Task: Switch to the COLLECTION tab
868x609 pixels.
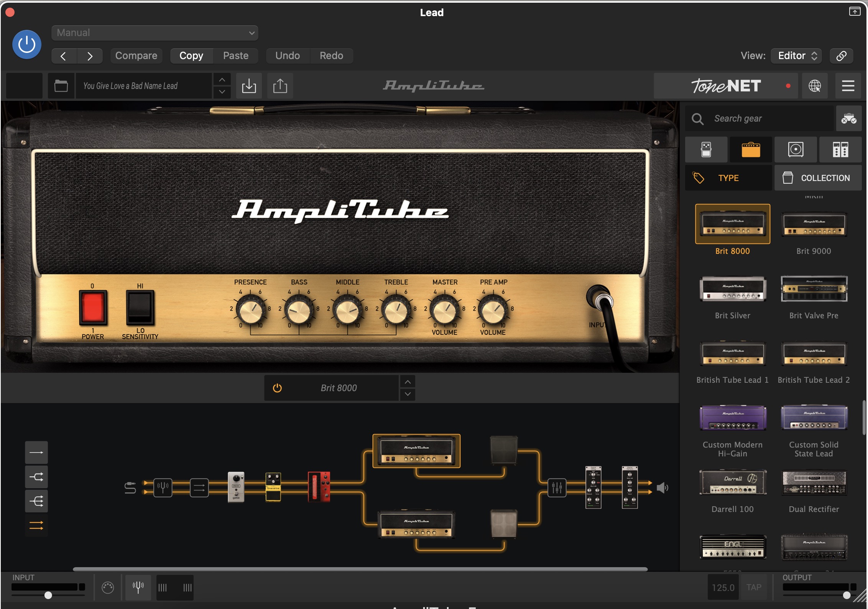Action: click(x=818, y=178)
